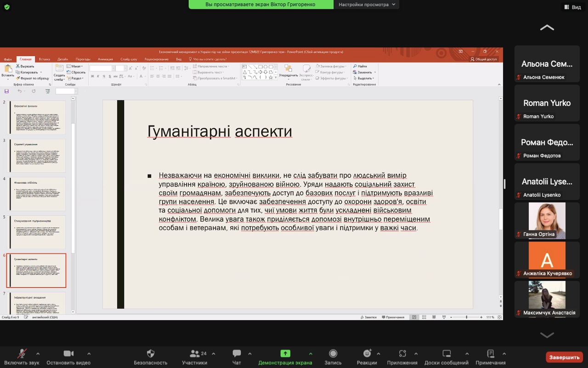588x368 pixels.
Task: Click the Zoom mute microphone icon
Action: (x=22, y=353)
